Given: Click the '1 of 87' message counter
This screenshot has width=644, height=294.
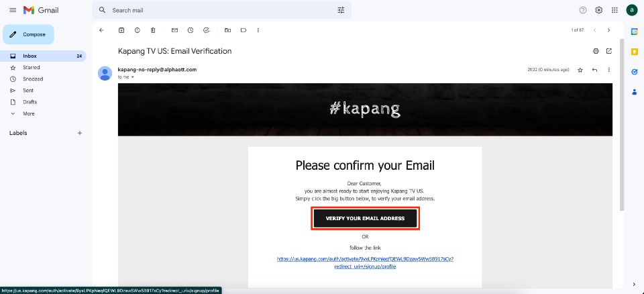Looking at the screenshot, I should click(x=577, y=30).
